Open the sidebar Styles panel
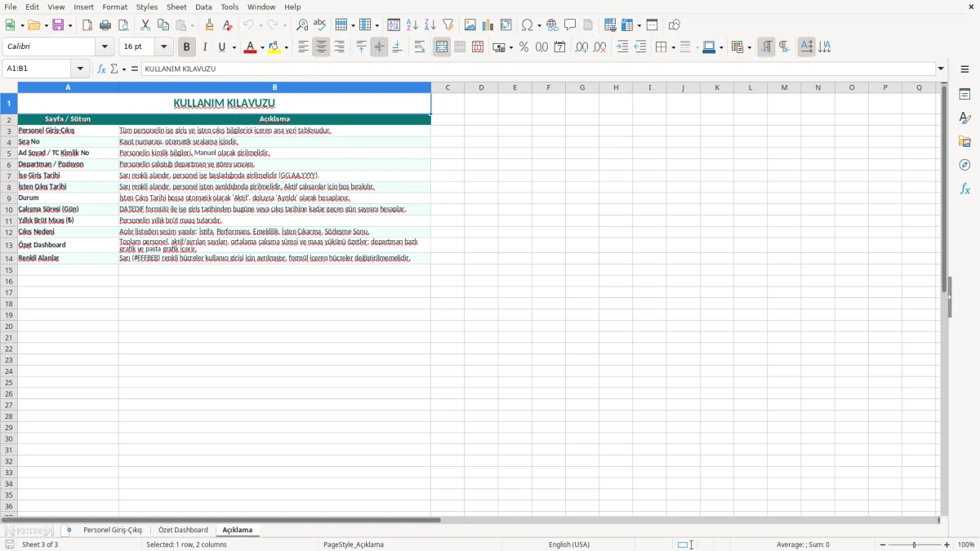 tap(964, 118)
